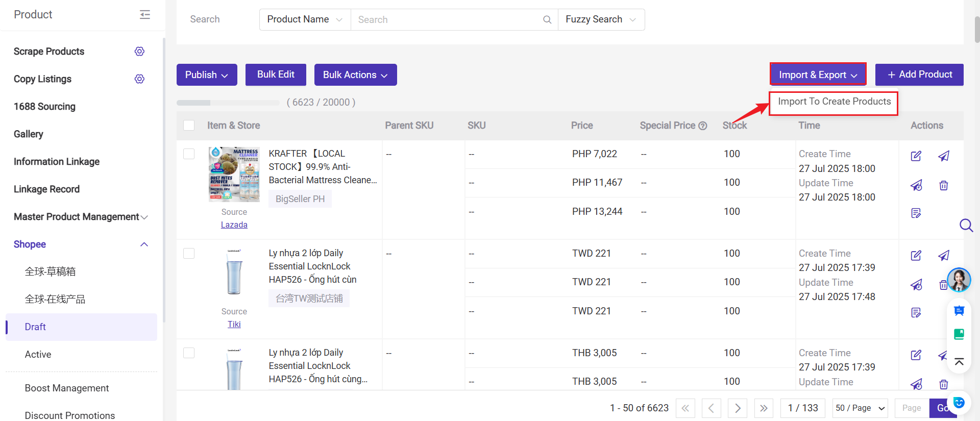Viewport: 980px width, 421px height.
Task: Click the Go page-jump button
Action: click(942, 408)
